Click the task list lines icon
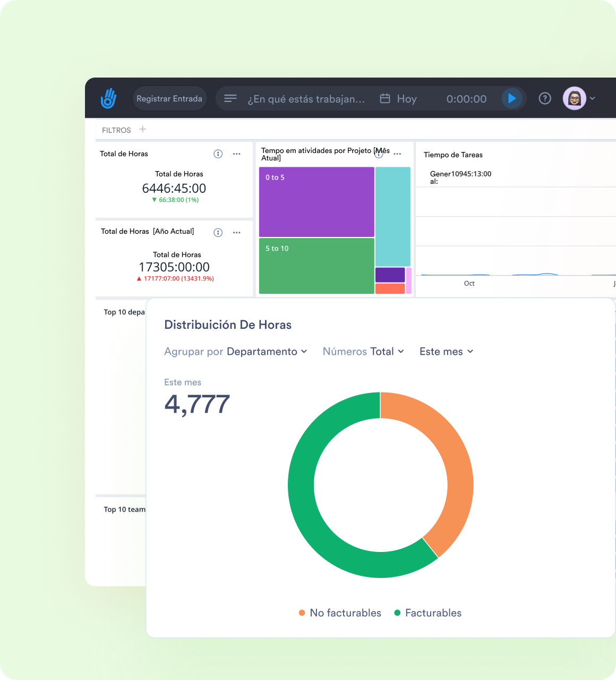The height and width of the screenshot is (680, 616). (230, 98)
